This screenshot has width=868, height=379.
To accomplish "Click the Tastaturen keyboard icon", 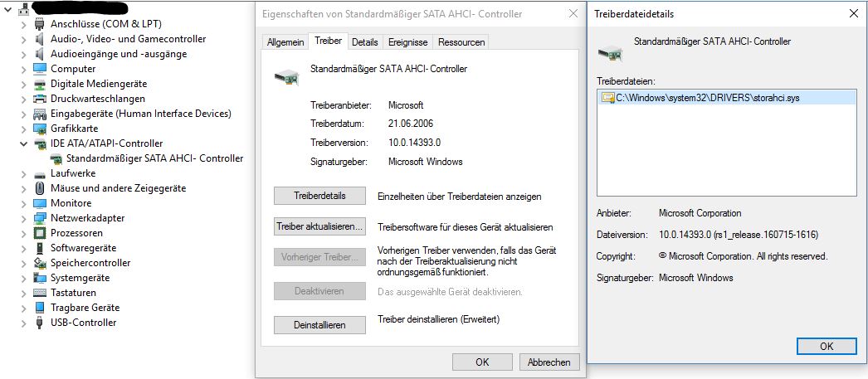I will [39, 293].
